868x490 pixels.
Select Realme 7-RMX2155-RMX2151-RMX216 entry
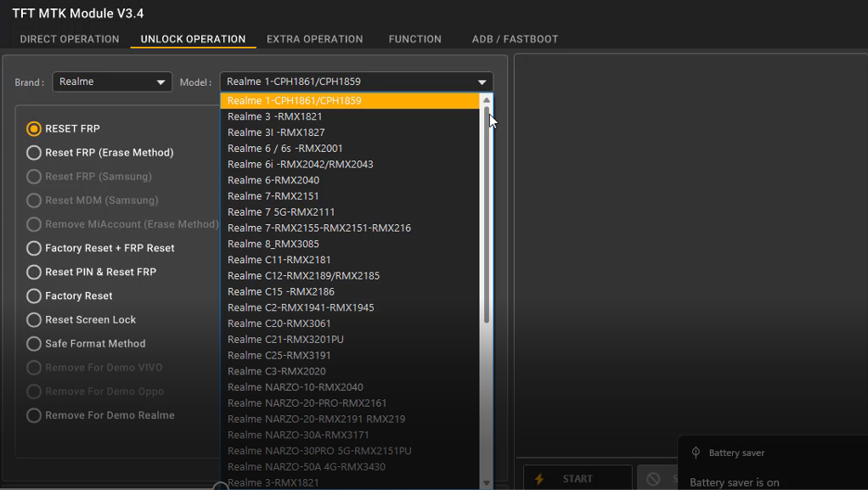point(350,228)
